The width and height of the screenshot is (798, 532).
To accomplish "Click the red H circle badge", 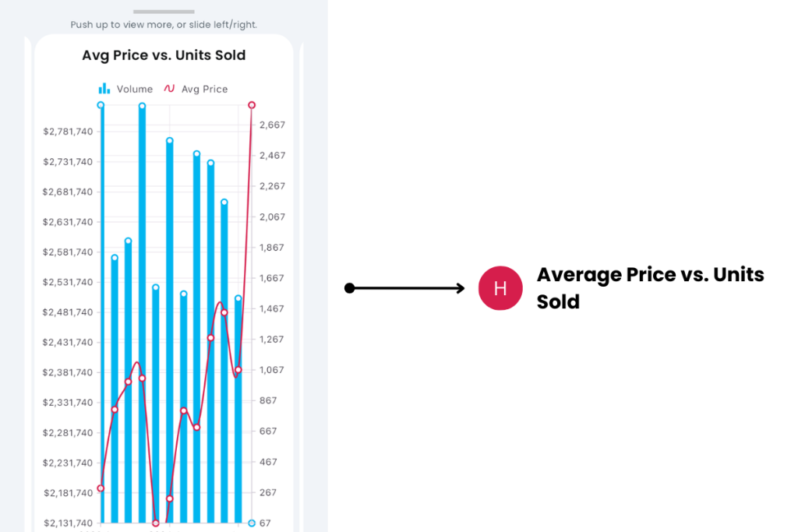I will coord(500,288).
